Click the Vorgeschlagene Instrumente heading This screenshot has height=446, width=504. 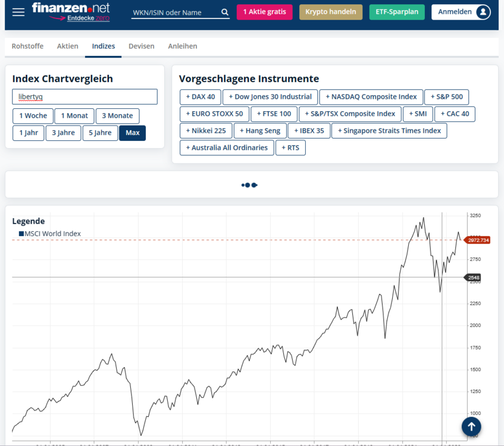249,78
